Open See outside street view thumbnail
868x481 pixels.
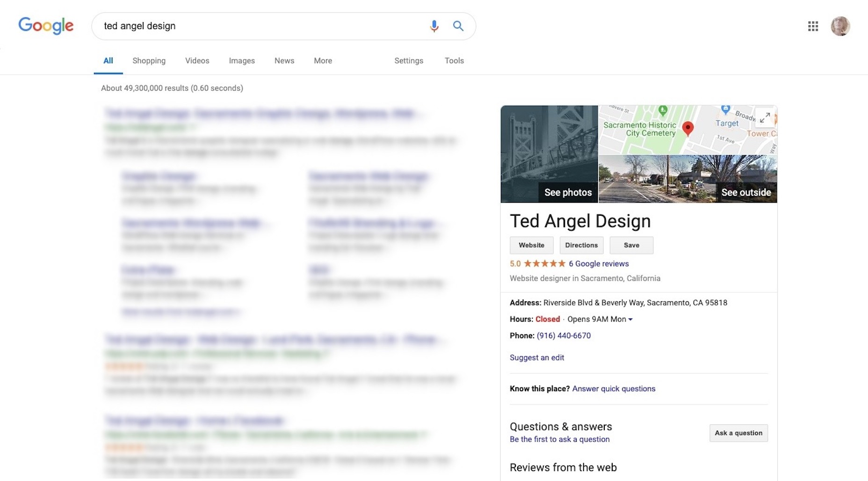click(688, 179)
